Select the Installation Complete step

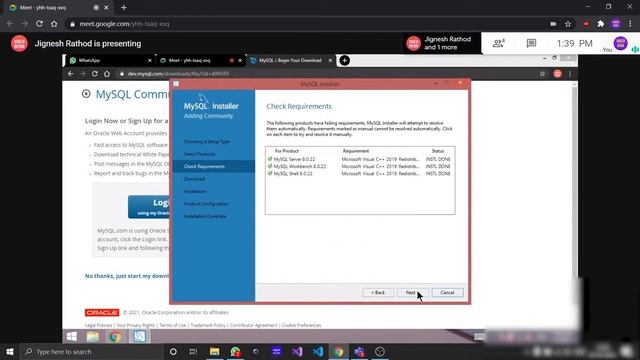click(x=205, y=216)
